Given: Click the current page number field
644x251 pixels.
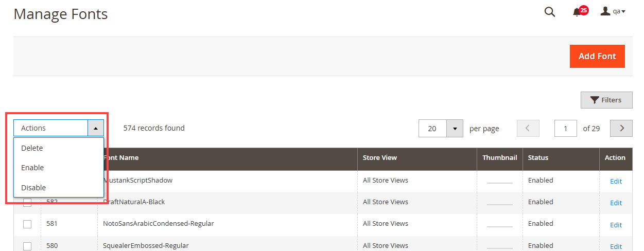Looking at the screenshot, I should pyautogui.click(x=565, y=128).
